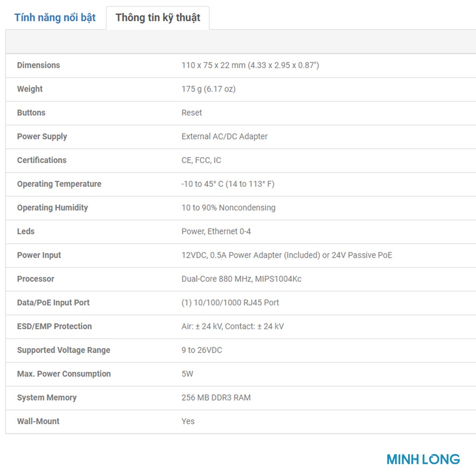Click the 256 MB DDR3 RAM value
This screenshot has height=476, width=476.
[x=216, y=397]
